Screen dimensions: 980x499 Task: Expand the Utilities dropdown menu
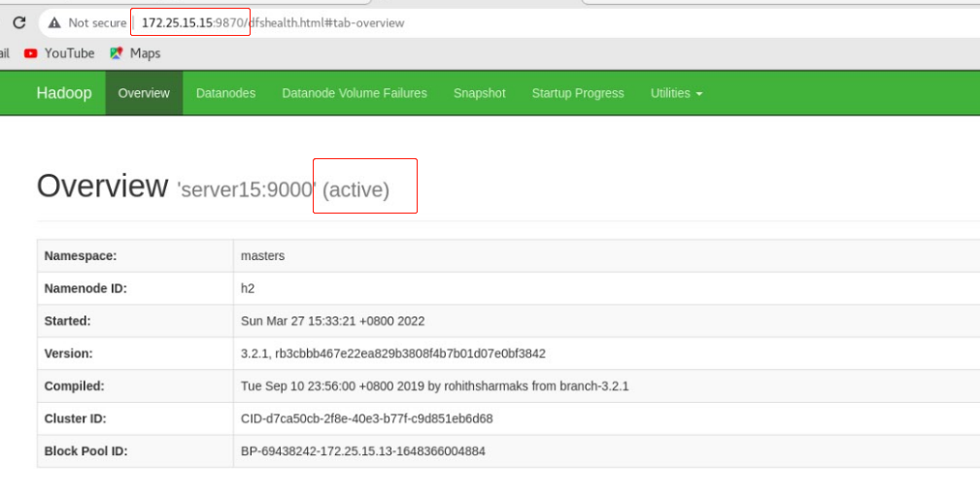676,93
